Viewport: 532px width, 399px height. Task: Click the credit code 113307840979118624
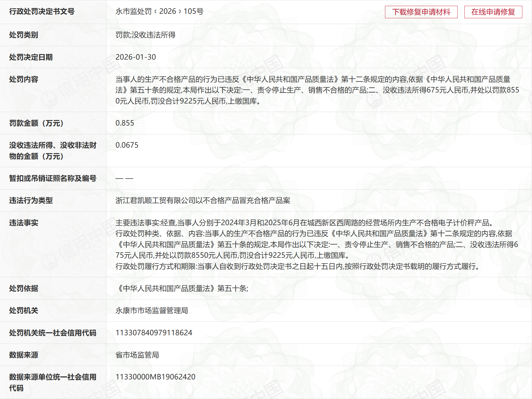coord(154,332)
